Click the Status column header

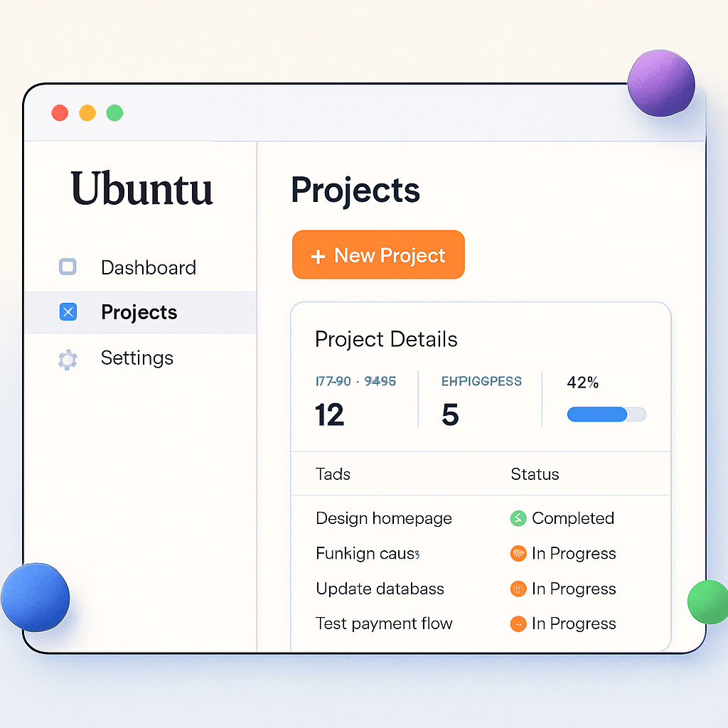[535, 474]
